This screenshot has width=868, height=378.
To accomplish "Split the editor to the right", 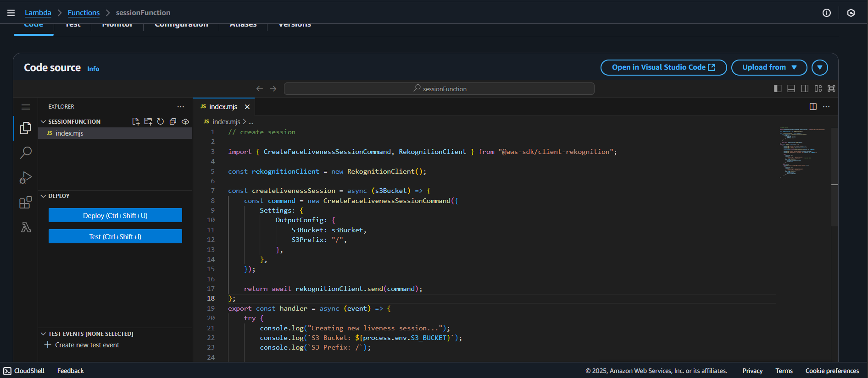I will (x=813, y=107).
